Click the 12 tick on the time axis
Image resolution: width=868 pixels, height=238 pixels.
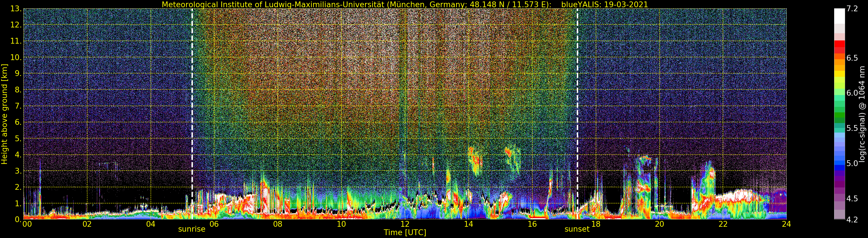(x=405, y=224)
